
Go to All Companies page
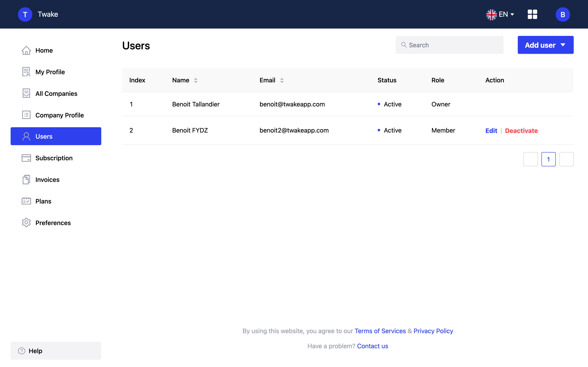pos(56,93)
